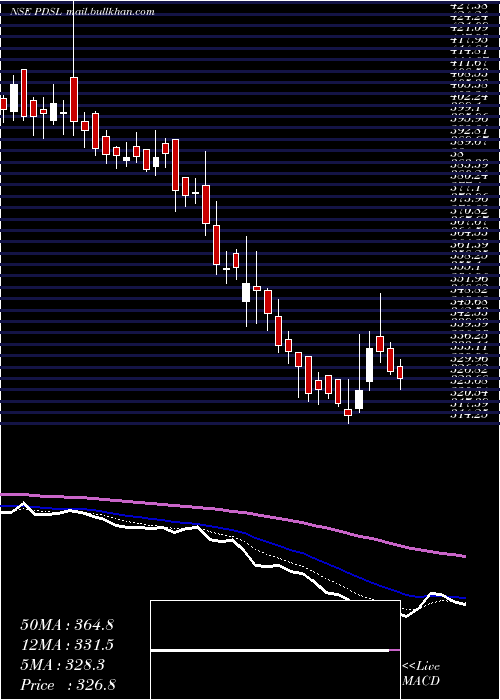Click the 399.1 price axis label
The width and height of the screenshot is (500, 700).
466,108
